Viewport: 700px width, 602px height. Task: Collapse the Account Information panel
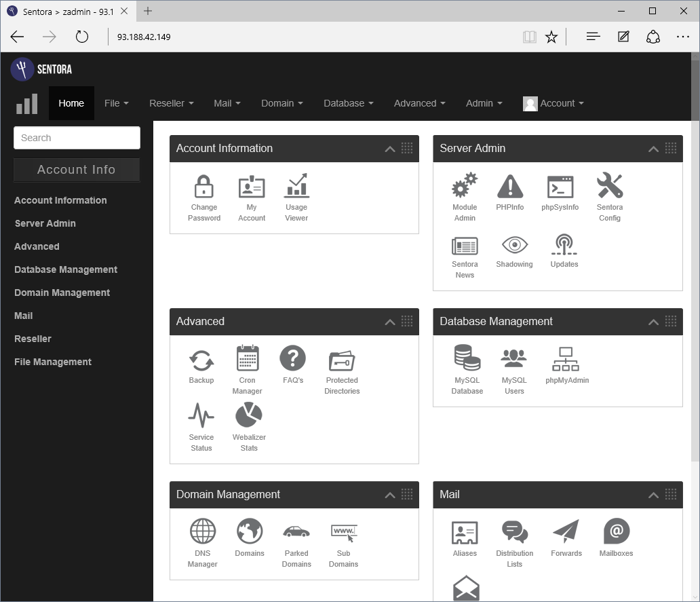[x=389, y=149]
